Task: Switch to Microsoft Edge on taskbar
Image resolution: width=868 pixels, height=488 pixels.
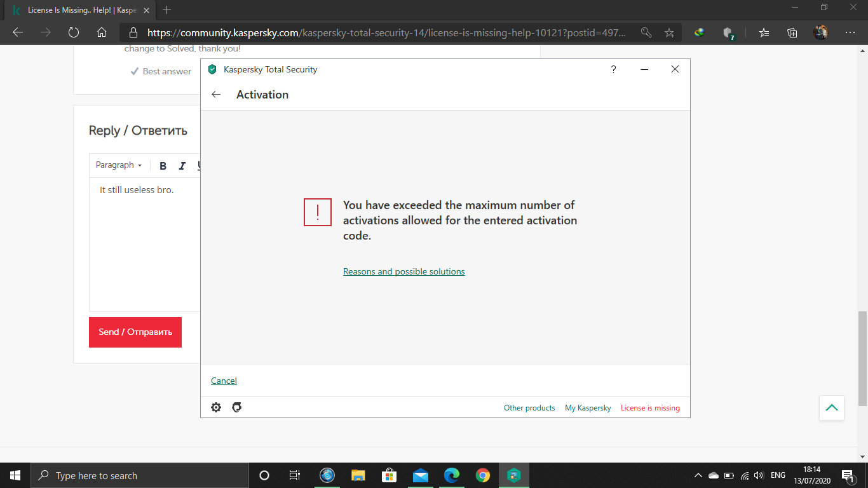Action: (x=452, y=475)
